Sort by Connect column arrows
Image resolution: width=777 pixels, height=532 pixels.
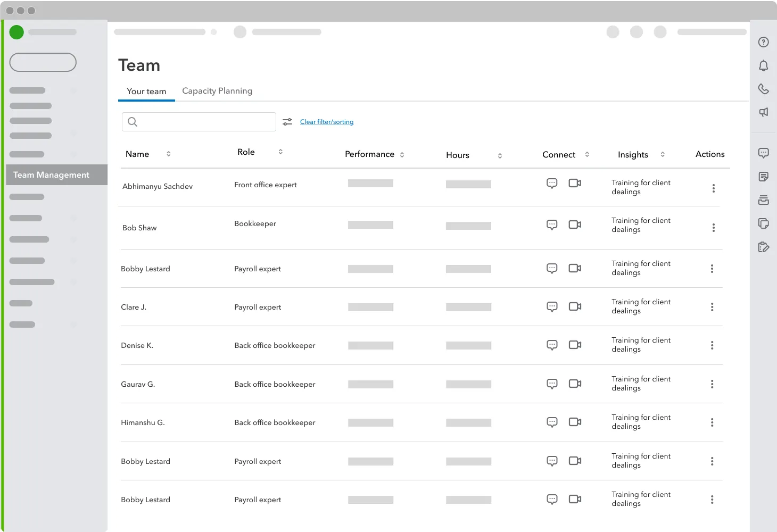(x=587, y=154)
